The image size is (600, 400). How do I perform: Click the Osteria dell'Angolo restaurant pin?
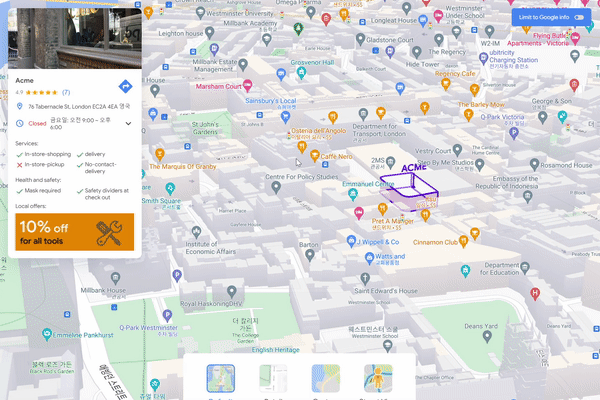point(302,146)
